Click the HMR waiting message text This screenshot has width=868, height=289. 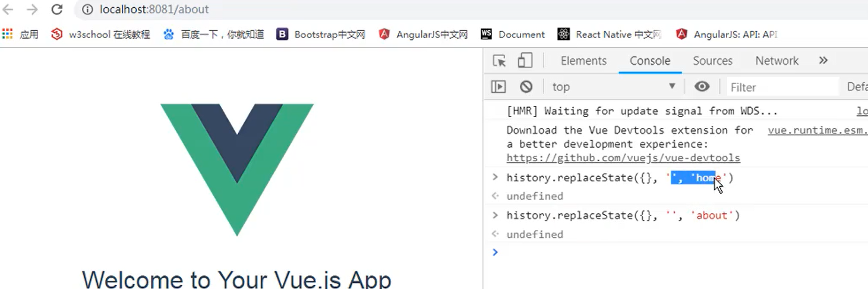[x=642, y=111]
